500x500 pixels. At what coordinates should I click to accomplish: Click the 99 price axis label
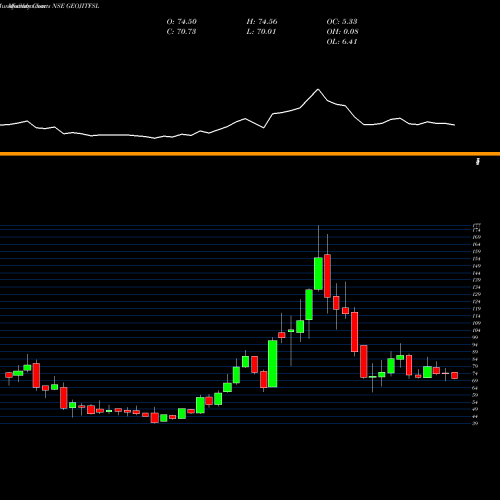point(475,338)
